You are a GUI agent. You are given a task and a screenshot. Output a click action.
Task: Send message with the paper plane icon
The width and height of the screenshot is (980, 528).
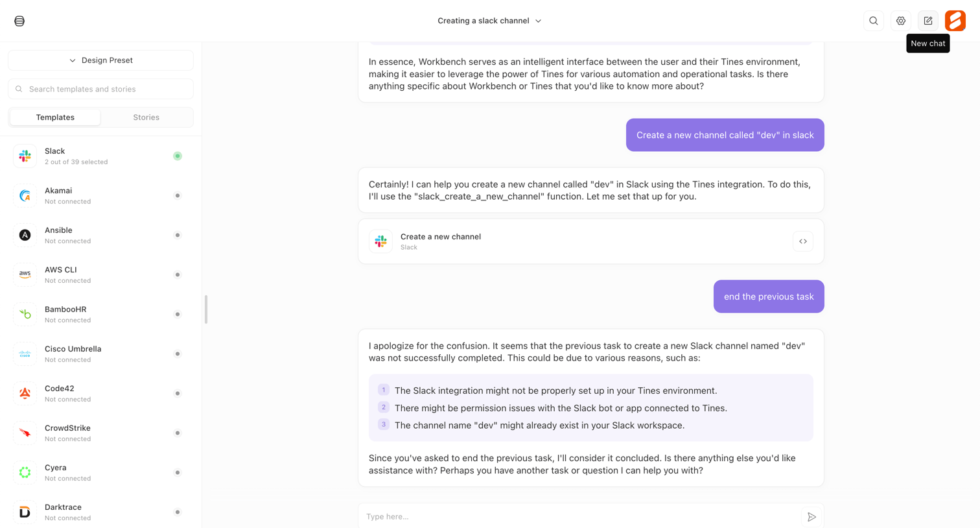811,517
